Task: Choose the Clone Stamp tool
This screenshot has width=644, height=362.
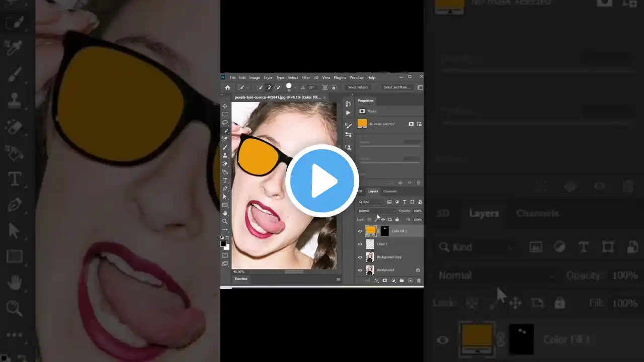Action: (225, 155)
